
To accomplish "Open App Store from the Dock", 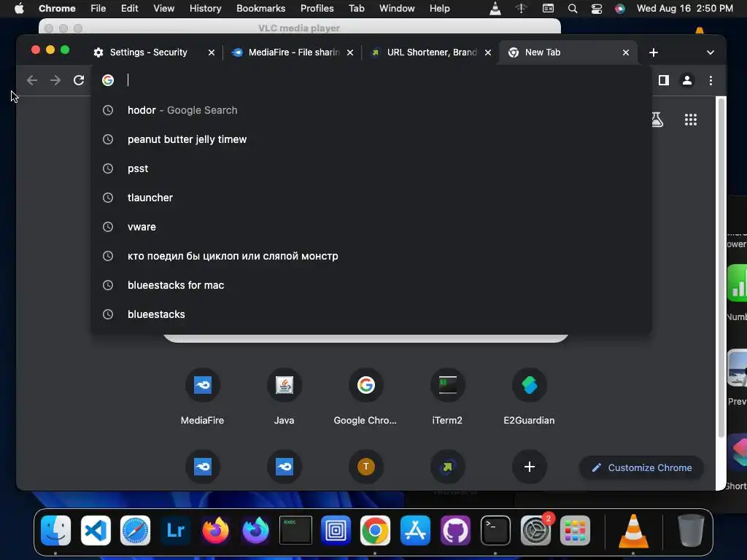I will coord(415,530).
